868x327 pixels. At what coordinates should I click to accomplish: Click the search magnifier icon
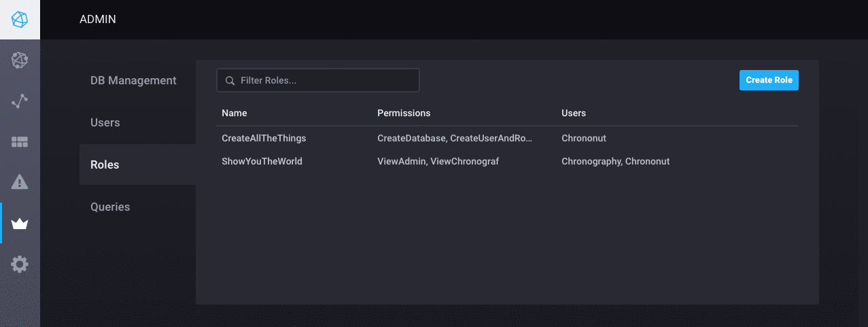(230, 80)
